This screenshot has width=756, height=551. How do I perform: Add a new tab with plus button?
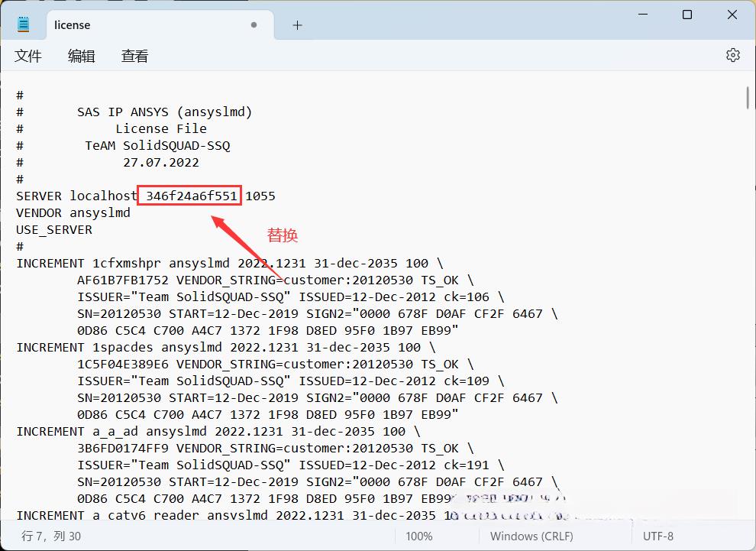298,25
